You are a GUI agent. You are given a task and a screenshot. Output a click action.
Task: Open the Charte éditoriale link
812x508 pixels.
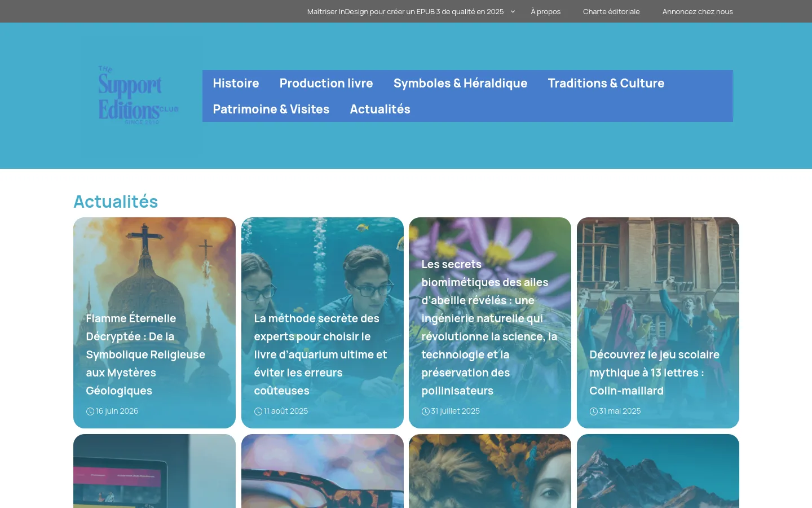coord(611,11)
